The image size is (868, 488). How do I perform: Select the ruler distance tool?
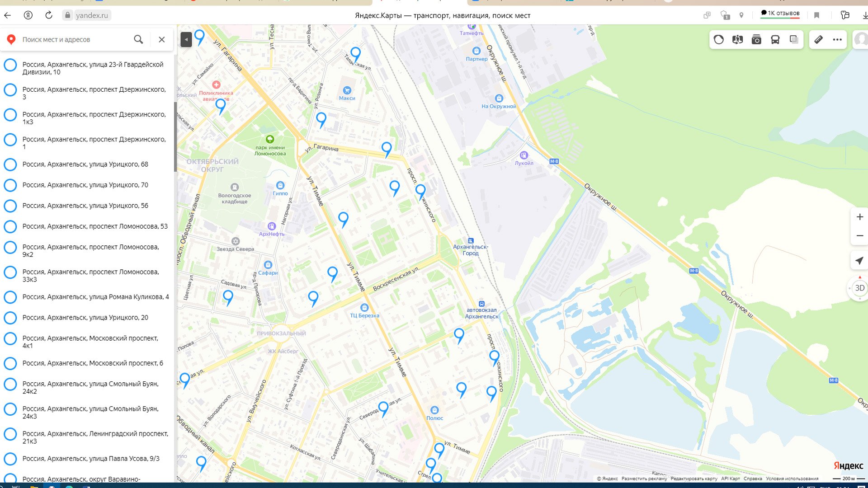[x=818, y=40]
